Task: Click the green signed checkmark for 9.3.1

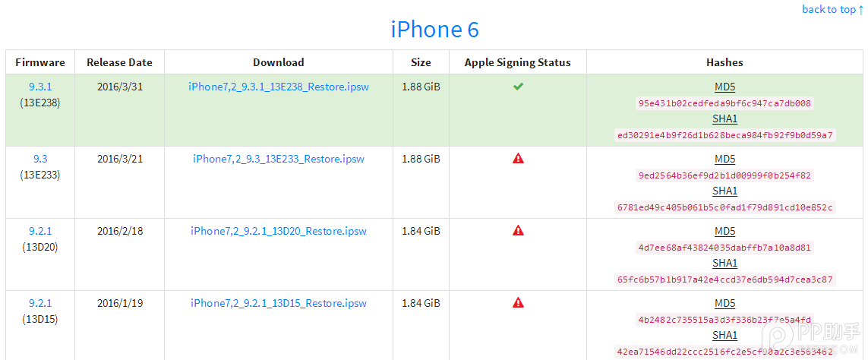Action: click(x=518, y=87)
